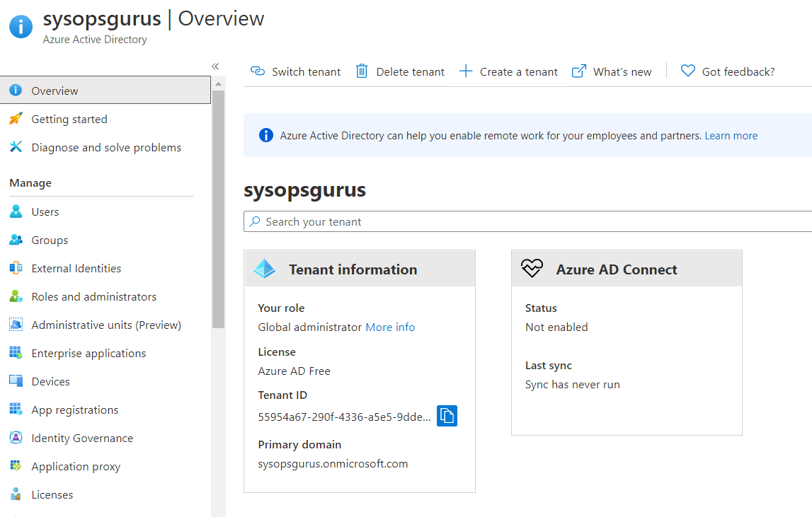Click sidebar scrollbar up arrow

point(218,84)
